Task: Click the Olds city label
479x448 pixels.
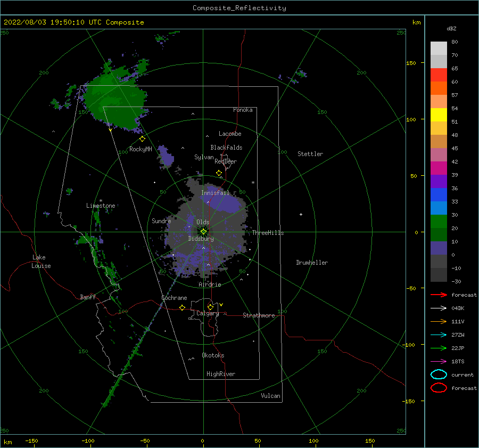Action: [x=203, y=222]
